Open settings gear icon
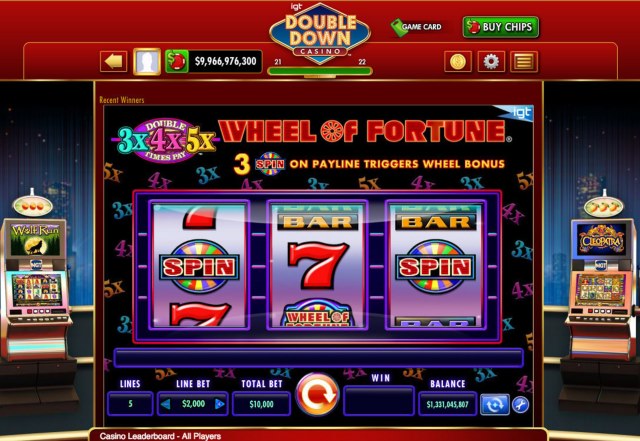 pyautogui.click(x=491, y=62)
